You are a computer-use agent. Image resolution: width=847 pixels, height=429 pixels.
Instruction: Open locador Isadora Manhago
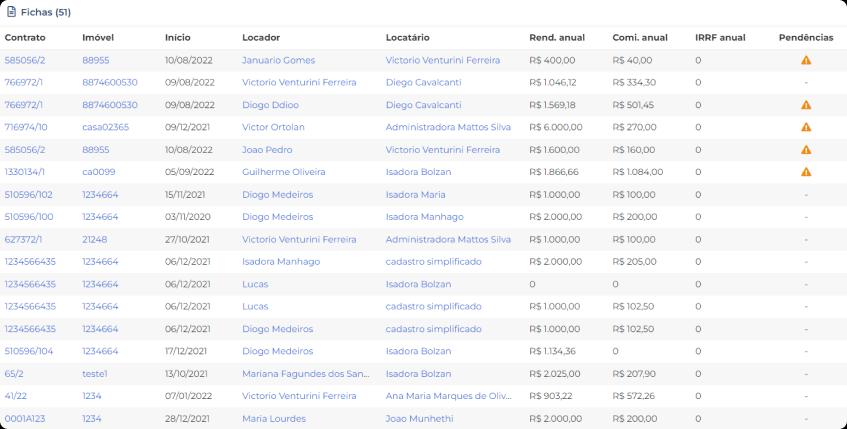[x=281, y=262]
